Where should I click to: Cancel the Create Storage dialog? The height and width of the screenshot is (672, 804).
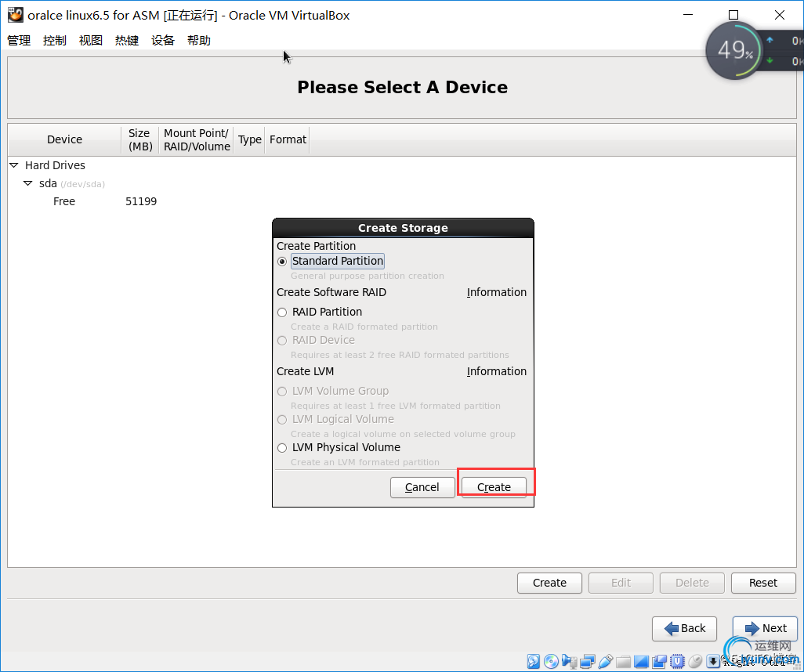[x=422, y=487]
